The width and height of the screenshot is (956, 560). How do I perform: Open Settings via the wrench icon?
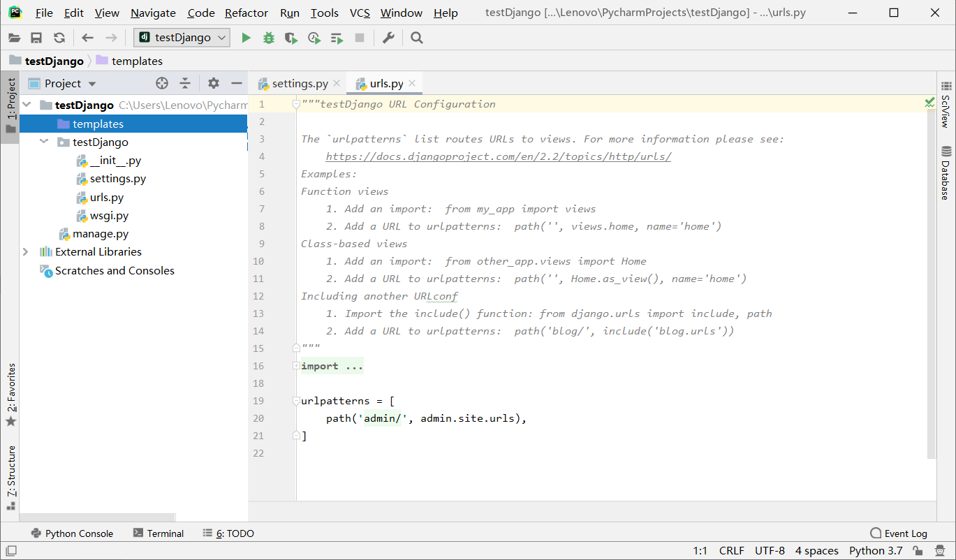click(388, 38)
